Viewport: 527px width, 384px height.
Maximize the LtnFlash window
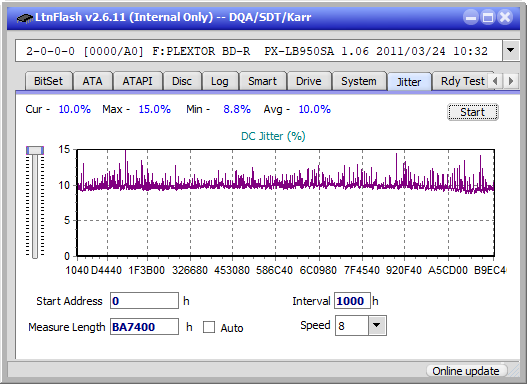point(488,17)
